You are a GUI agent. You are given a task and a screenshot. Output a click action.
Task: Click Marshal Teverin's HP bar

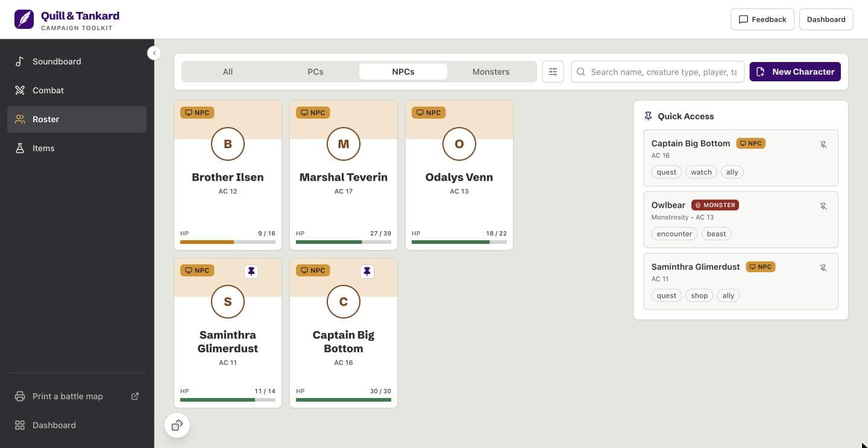tap(344, 242)
